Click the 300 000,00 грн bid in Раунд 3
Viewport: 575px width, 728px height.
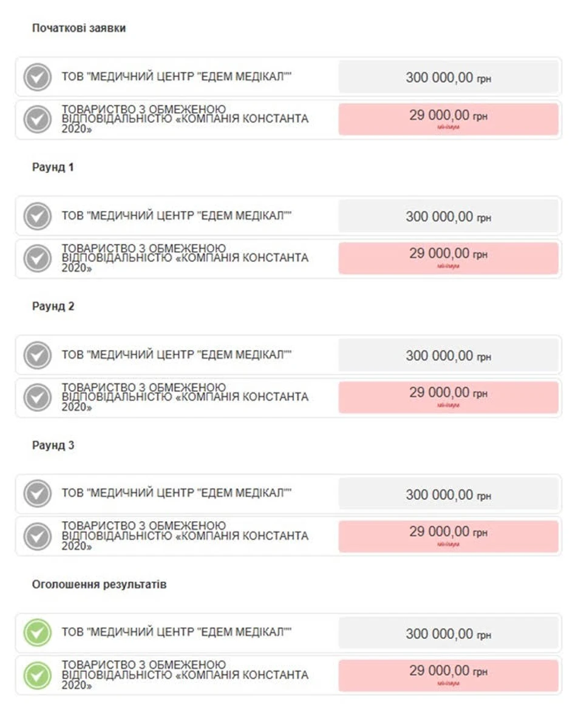tap(448, 494)
